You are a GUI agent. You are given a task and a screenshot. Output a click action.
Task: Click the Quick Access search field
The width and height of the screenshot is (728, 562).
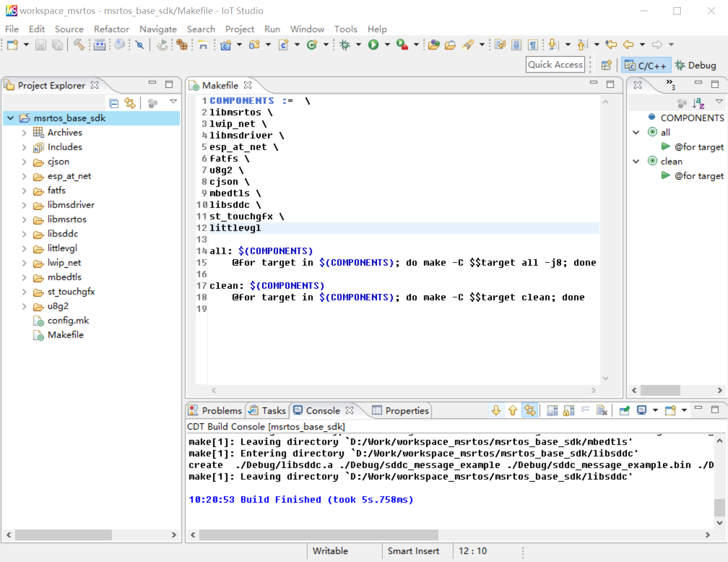tap(555, 65)
